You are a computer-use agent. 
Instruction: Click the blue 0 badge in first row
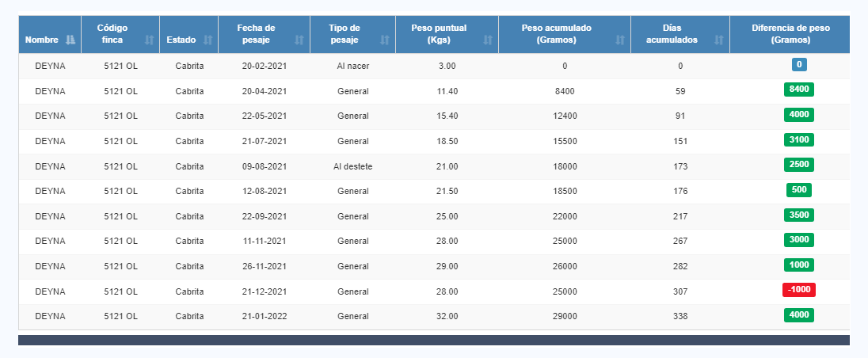pyautogui.click(x=799, y=65)
